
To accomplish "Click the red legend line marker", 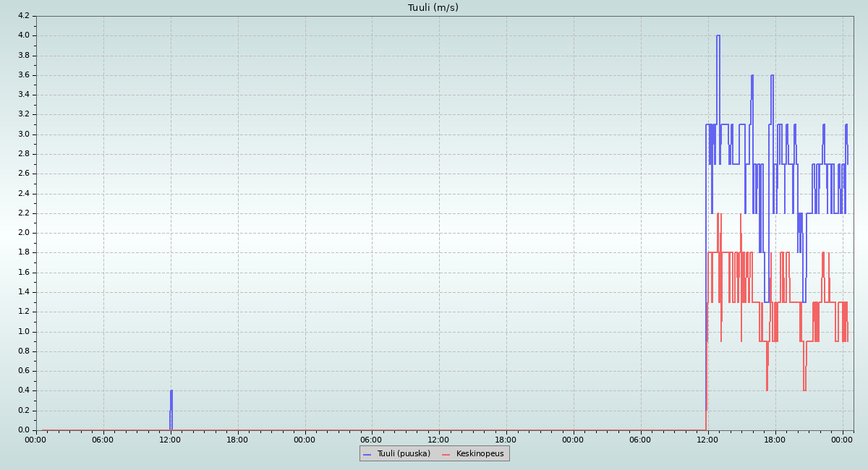I will pyautogui.click(x=446, y=454).
